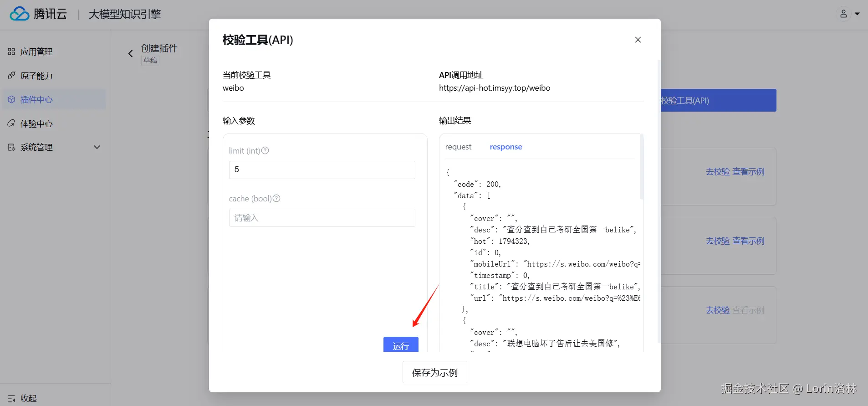
Task: Click the 体验中心 sidebar icon
Action: point(11,123)
